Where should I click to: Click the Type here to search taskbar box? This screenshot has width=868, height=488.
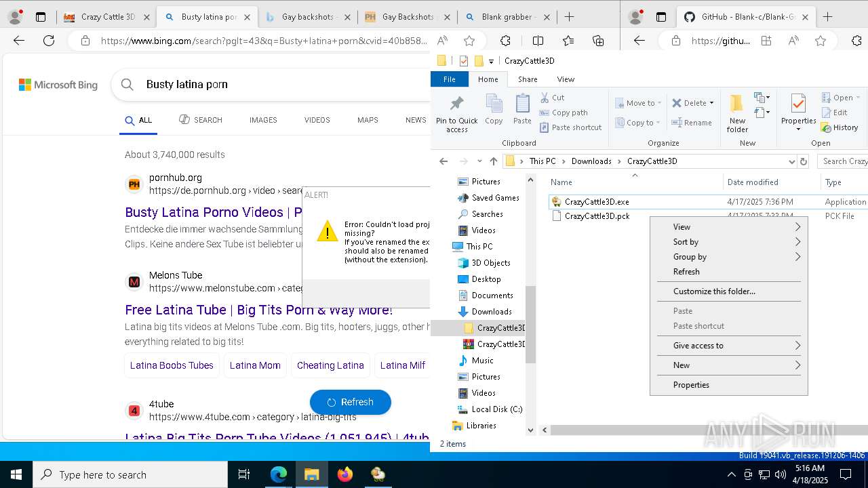coord(130,474)
